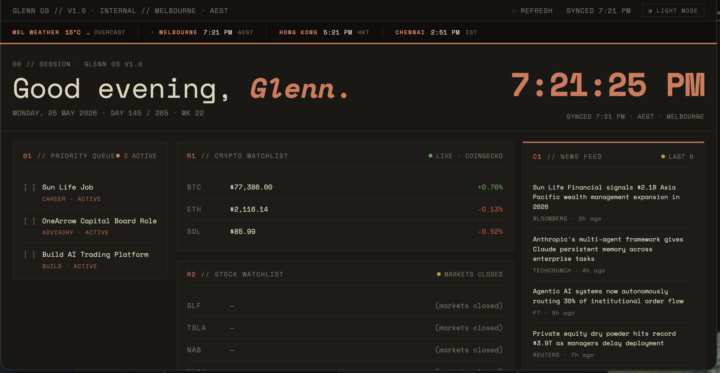720x373 pixels.
Task: Click the REUTERS · 7h ago source label
Action: pyautogui.click(x=563, y=355)
